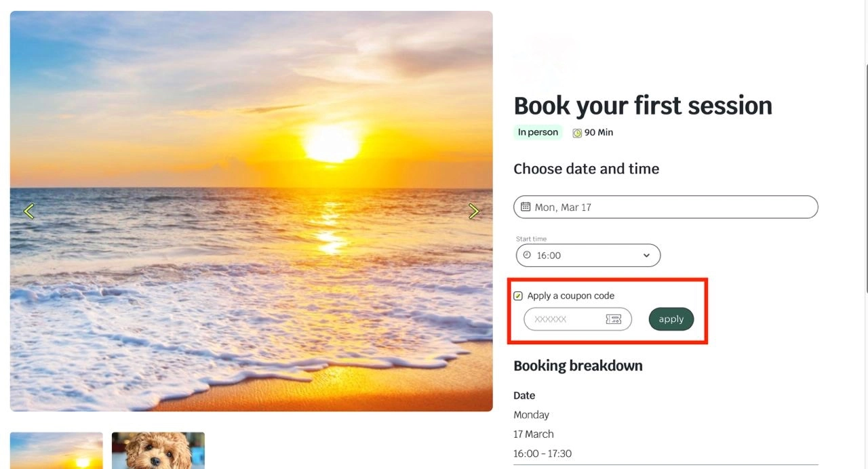This screenshot has width=868, height=469.
Task: Expand the date picker showing Mon, Mar 17
Action: [x=665, y=207]
